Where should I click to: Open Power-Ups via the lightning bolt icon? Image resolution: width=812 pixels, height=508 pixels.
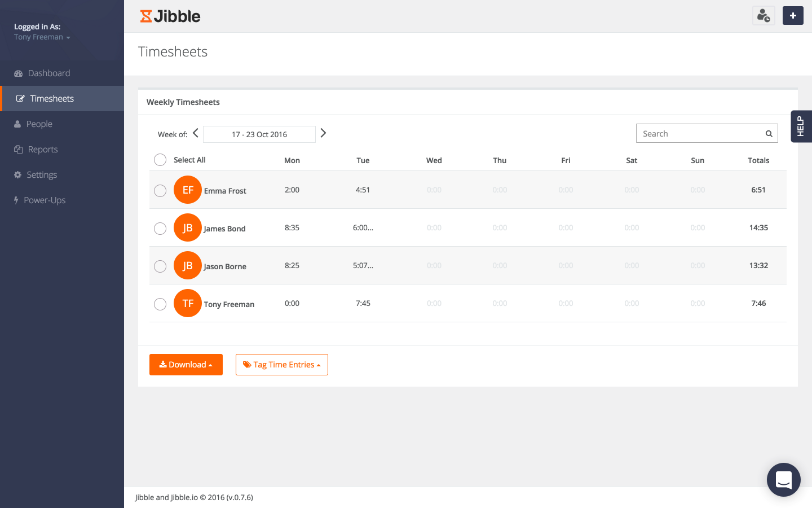[17, 200]
